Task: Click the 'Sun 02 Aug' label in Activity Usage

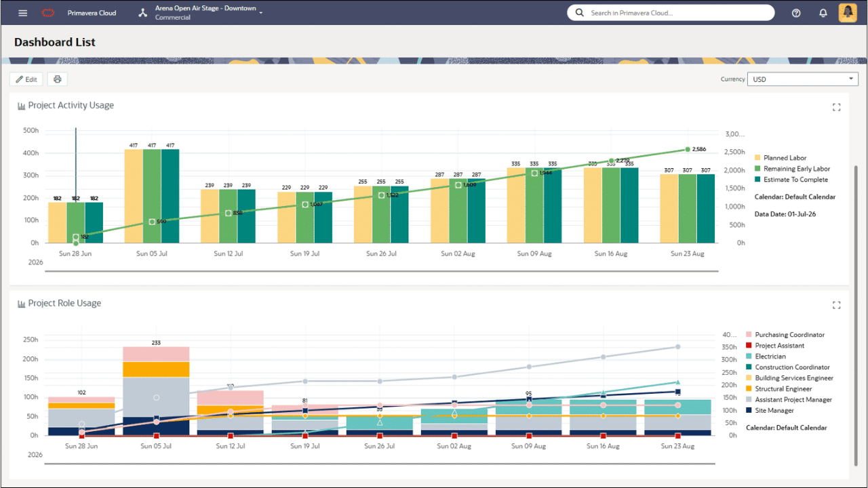Action: [x=458, y=253]
